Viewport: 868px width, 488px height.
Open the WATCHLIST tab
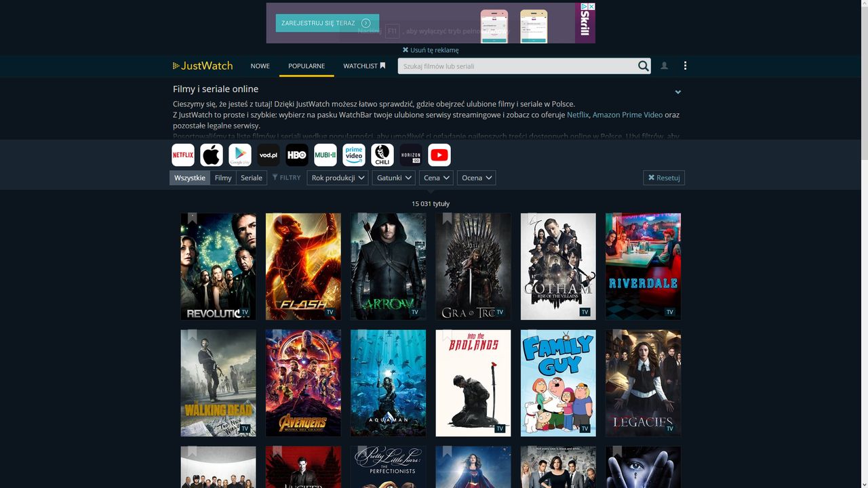tap(364, 66)
